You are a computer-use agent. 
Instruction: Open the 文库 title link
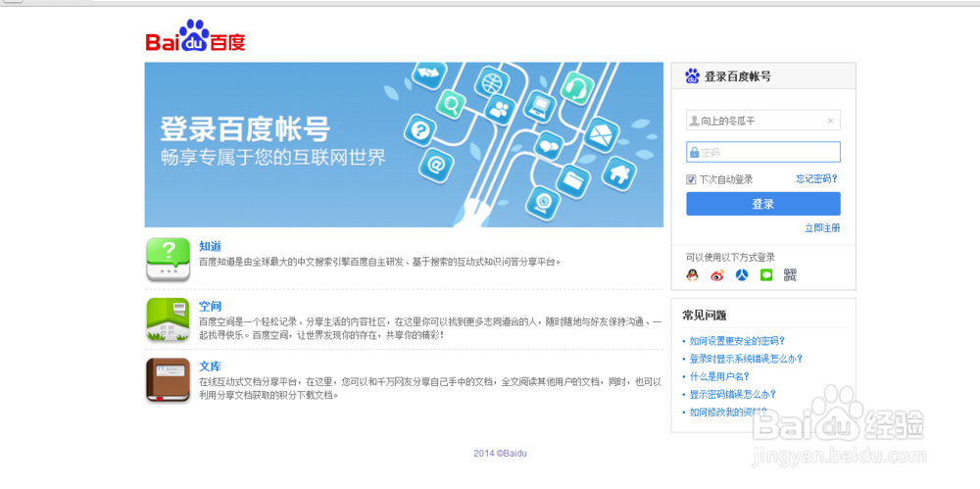click(210, 367)
